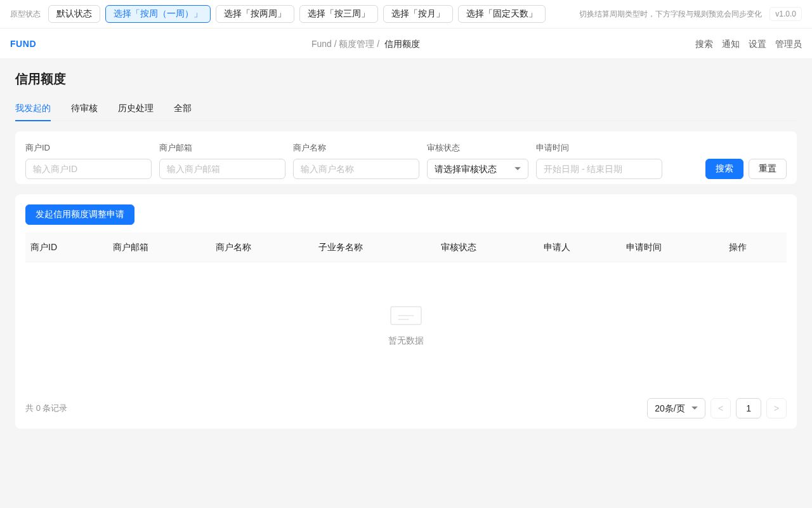Click the 共 0 条记录 text
This screenshot has width=812, height=508.
point(46,408)
